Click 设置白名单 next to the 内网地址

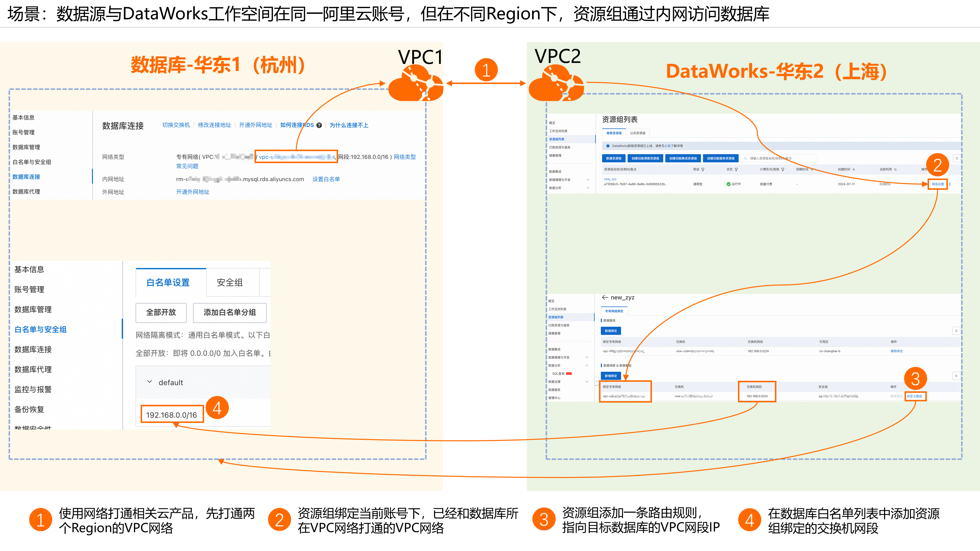click(x=326, y=179)
